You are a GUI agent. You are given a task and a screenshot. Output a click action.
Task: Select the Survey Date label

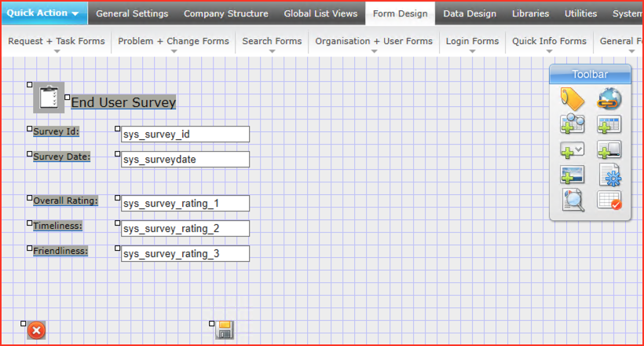pos(61,156)
